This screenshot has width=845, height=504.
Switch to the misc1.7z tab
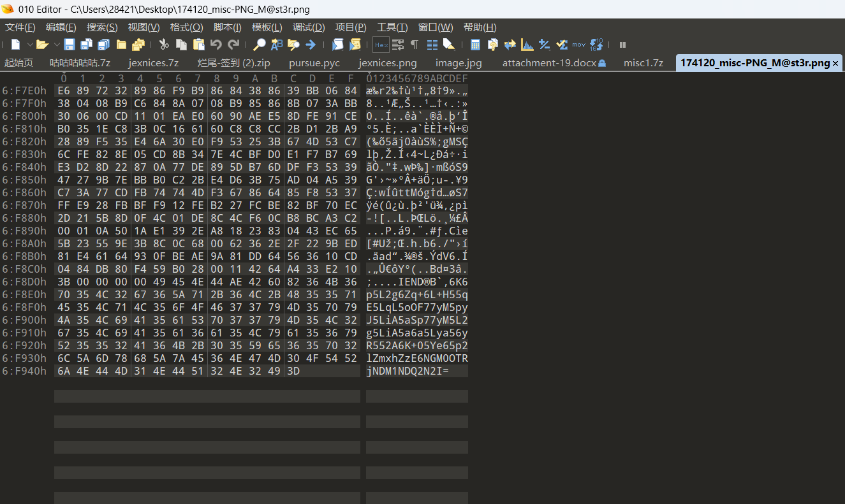tap(643, 63)
